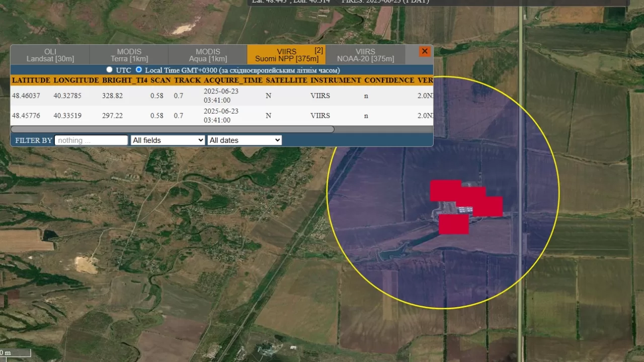Screen dimensions: 644x362
Task: Select the VIIRS Suomi NPP [375m] tab
Action: click(286, 55)
